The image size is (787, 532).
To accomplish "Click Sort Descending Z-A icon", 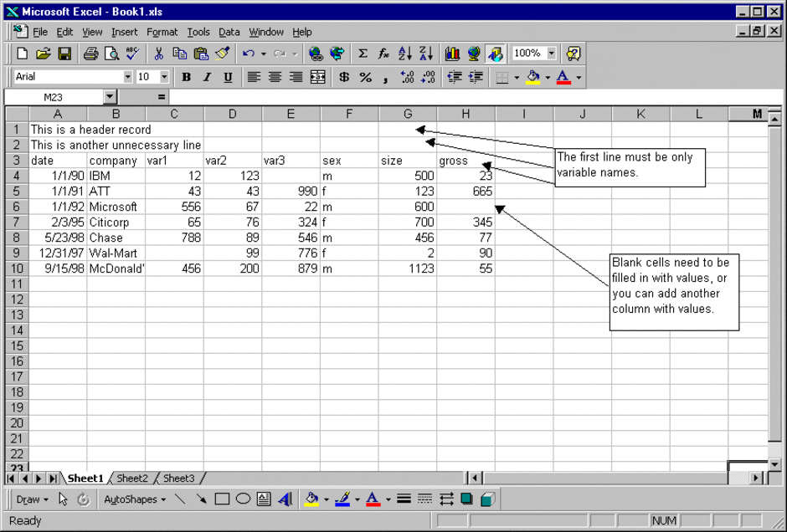I will (425, 54).
